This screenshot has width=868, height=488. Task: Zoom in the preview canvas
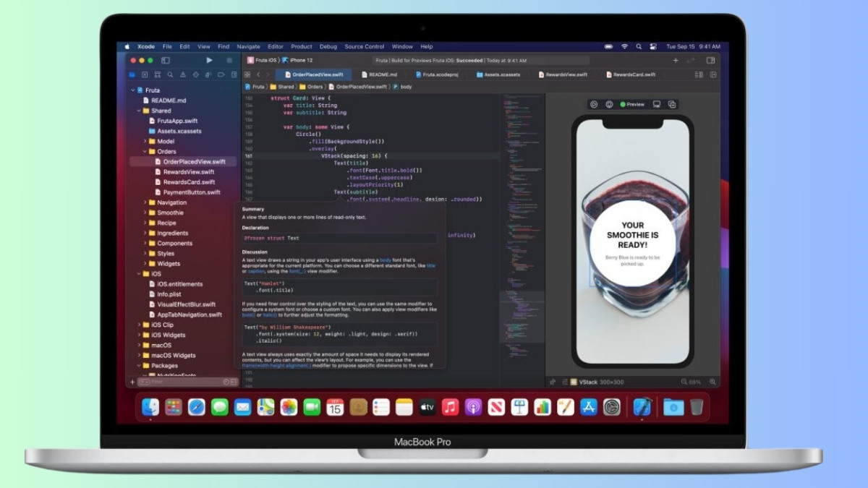(x=712, y=382)
